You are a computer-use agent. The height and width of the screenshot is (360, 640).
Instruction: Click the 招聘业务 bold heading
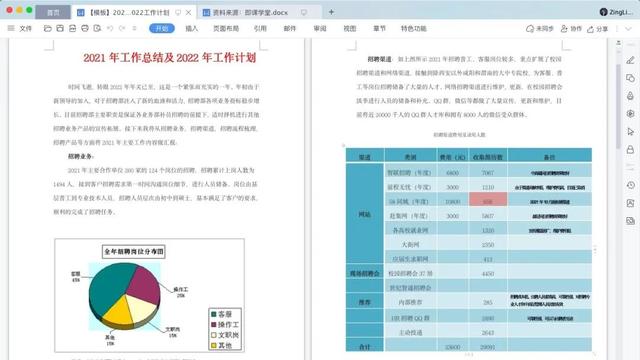click(81, 156)
